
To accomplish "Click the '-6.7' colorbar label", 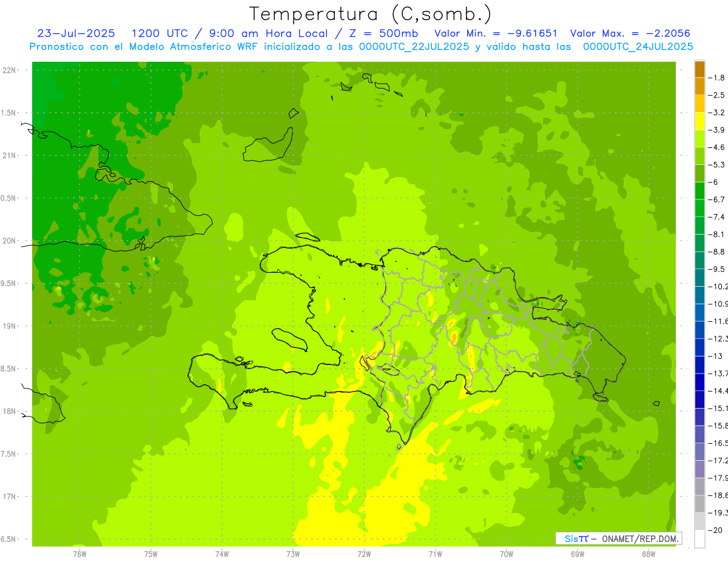I will click(x=716, y=200).
